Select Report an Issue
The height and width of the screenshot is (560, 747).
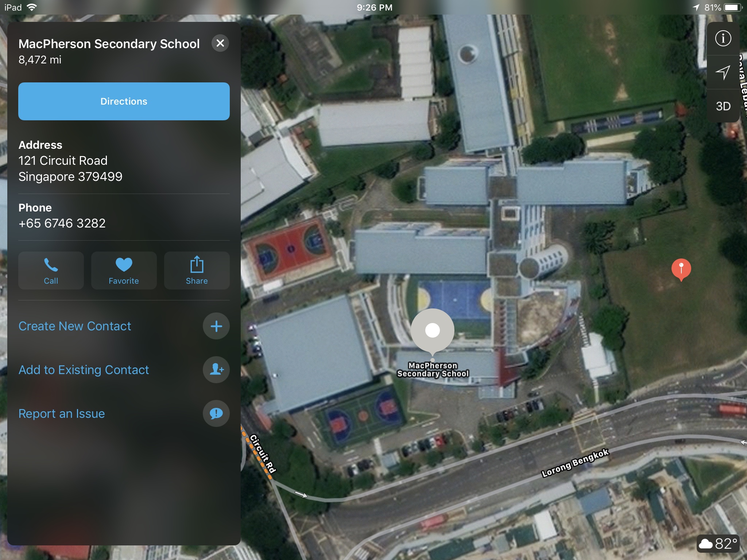62,413
